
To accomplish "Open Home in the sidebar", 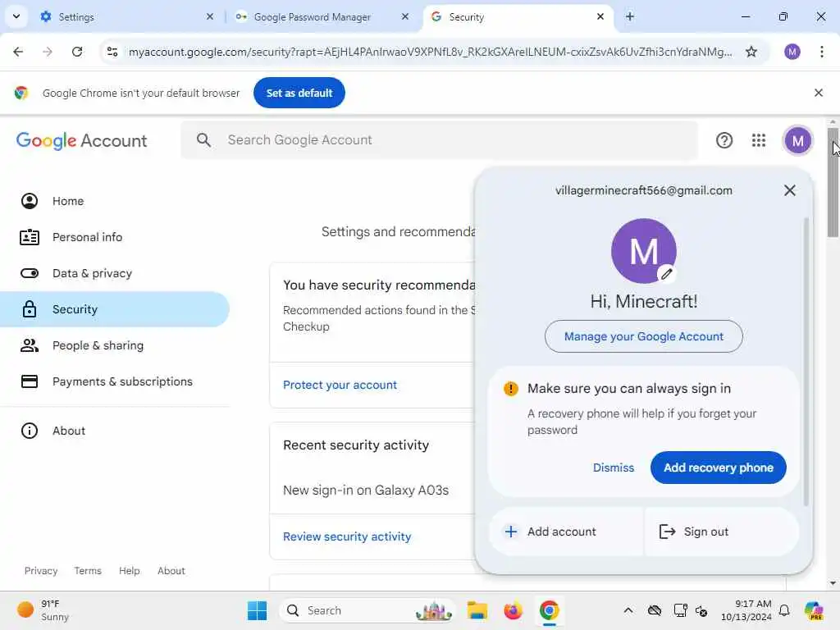I will point(115,201).
